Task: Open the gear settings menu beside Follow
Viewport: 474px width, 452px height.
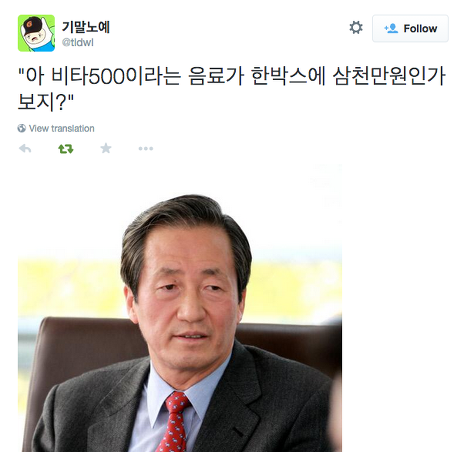Action: [x=356, y=28]
